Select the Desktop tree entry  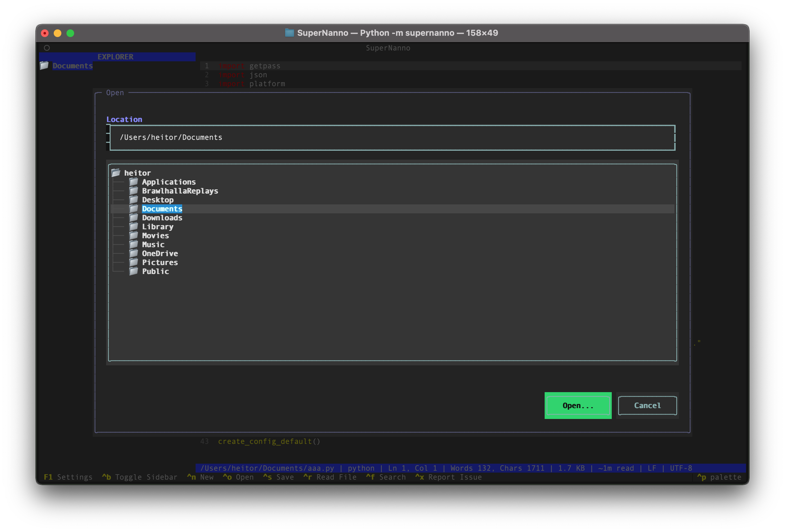(158, 200)
